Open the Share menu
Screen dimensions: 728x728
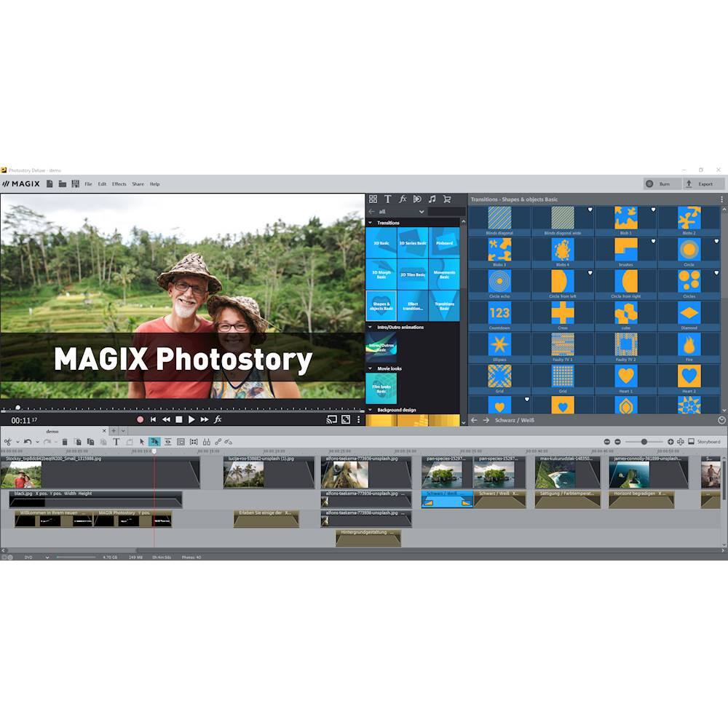pos(138,184)
